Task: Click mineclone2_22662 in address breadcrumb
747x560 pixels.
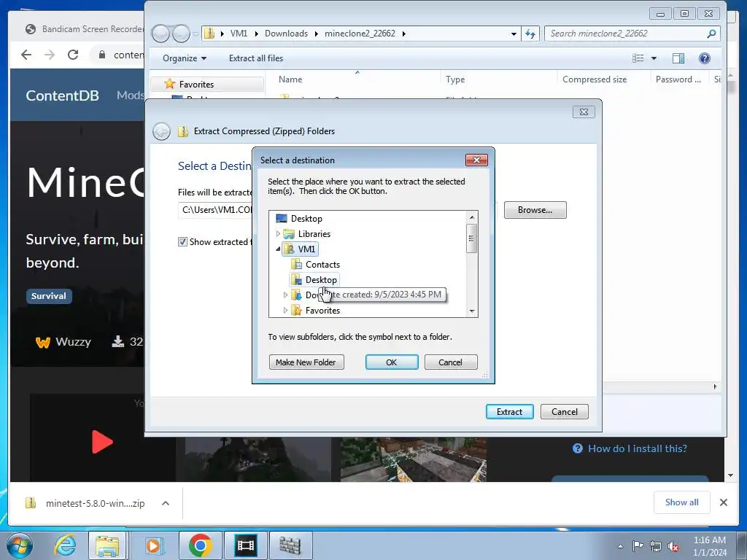Action: point(360,34)
